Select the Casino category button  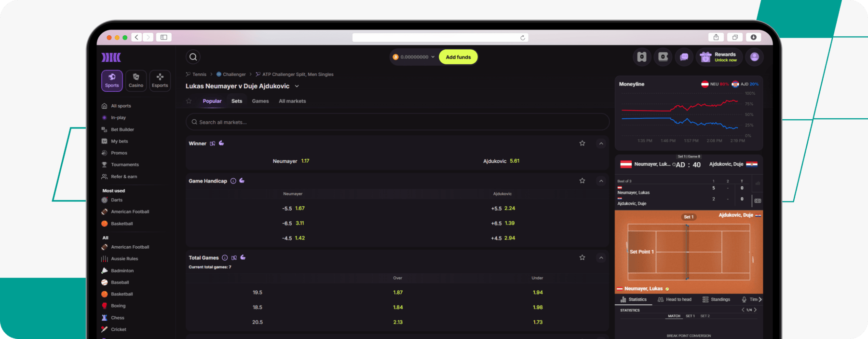[x=136, y=81]
